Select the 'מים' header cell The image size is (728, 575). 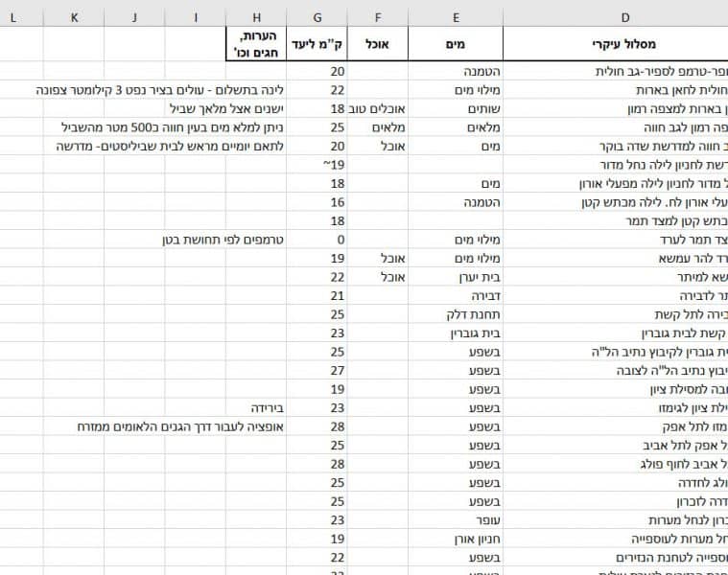coord(457,44)
